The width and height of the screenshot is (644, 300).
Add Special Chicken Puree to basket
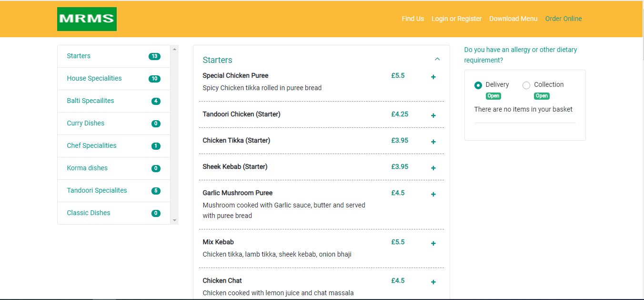tap(433, 77)
